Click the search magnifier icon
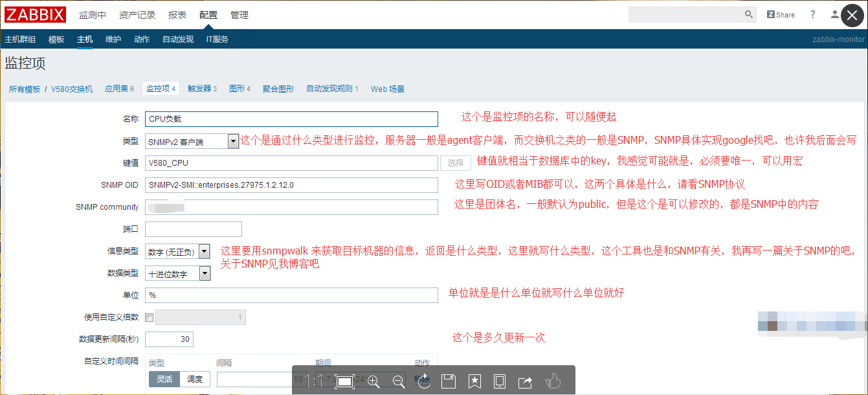868x395 pixels. point(748,14)
